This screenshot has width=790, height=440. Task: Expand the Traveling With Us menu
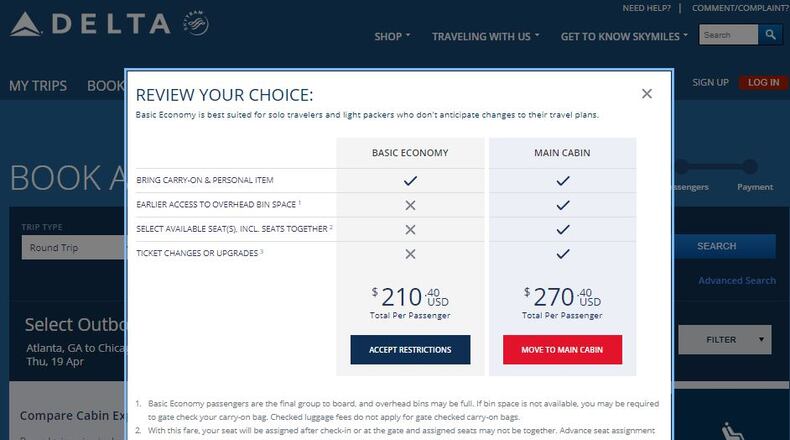485,37
